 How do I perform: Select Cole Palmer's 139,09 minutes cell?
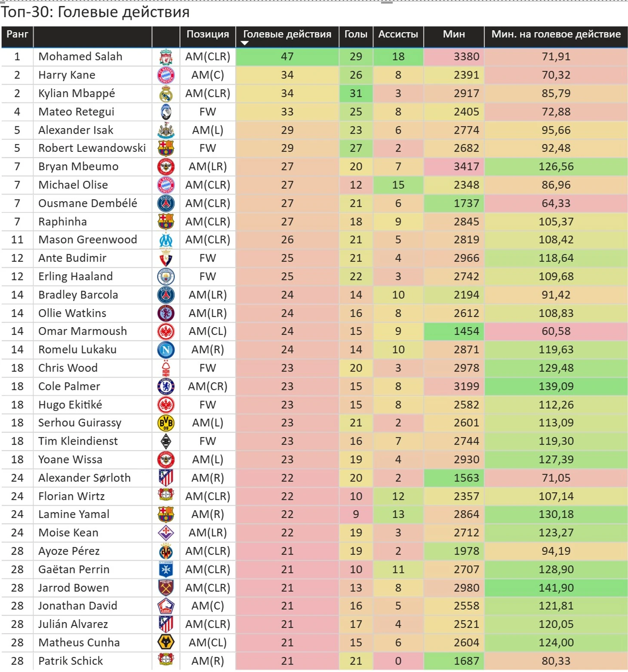click(556, 387)
